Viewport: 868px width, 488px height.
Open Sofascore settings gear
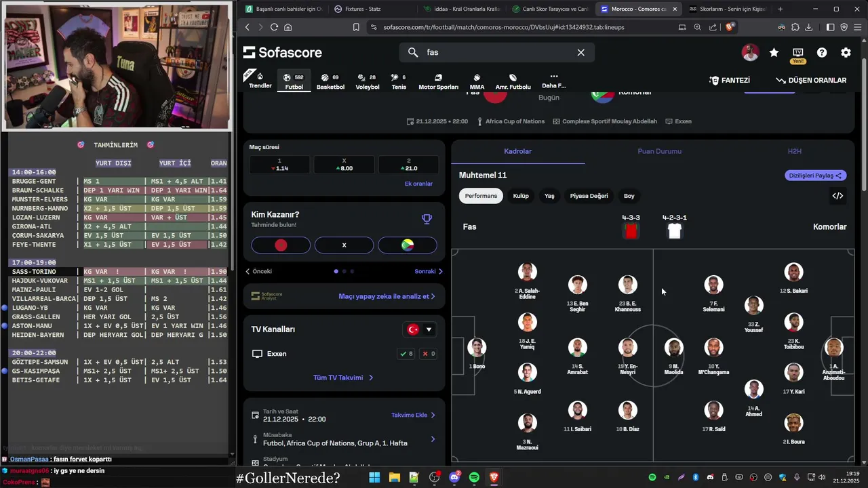846,52
